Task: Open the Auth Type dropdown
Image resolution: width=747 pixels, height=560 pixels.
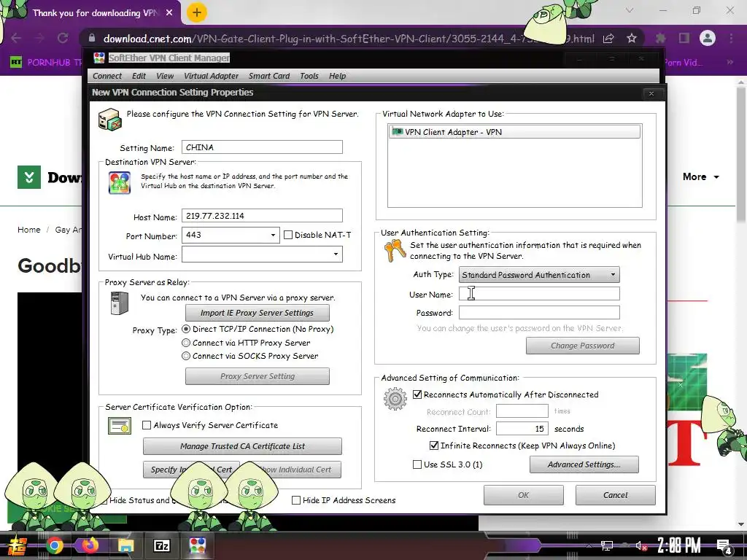Action: click(539, 275)
